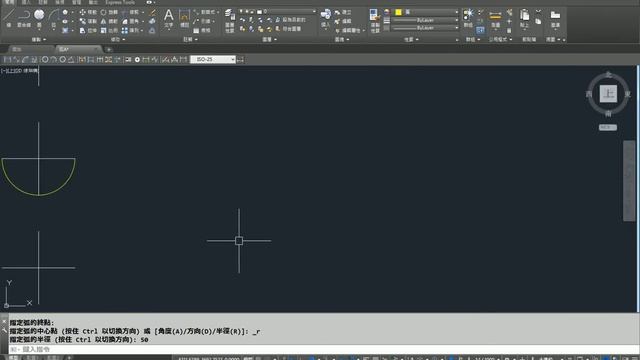Select the Erase tool
This screenshot has height=360, width=640.
(x=152, y=12)
